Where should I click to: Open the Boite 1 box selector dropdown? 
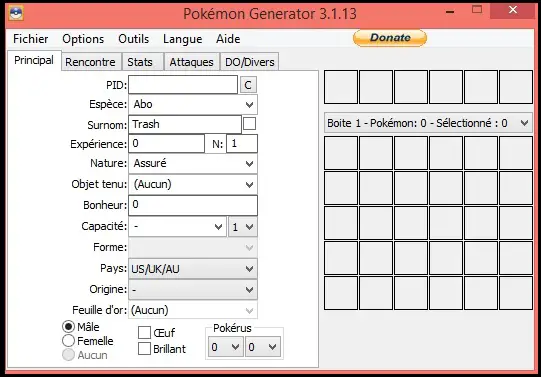(428, 123)
